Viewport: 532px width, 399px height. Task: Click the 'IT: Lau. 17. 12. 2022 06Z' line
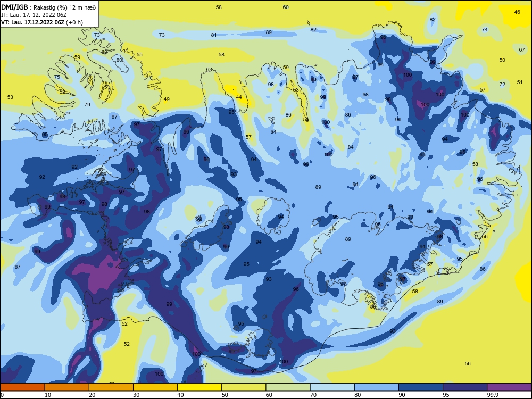[x=34, y=15]
